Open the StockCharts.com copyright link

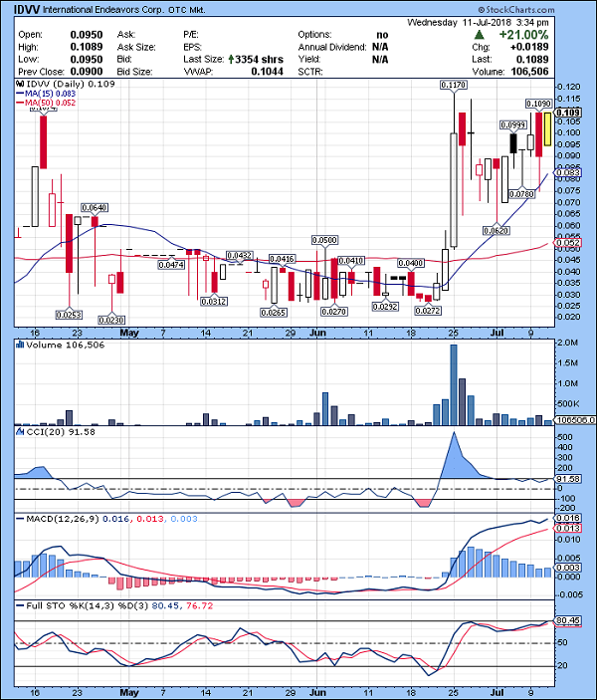point(515,9)
